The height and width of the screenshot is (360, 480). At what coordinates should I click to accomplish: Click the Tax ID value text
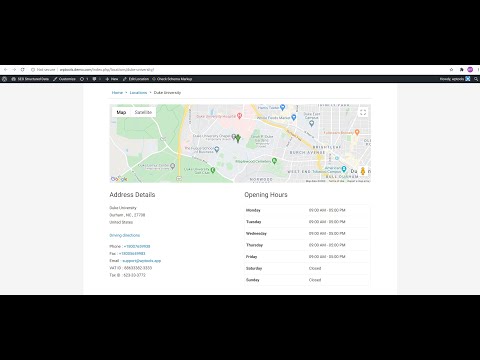coord(135,275)
